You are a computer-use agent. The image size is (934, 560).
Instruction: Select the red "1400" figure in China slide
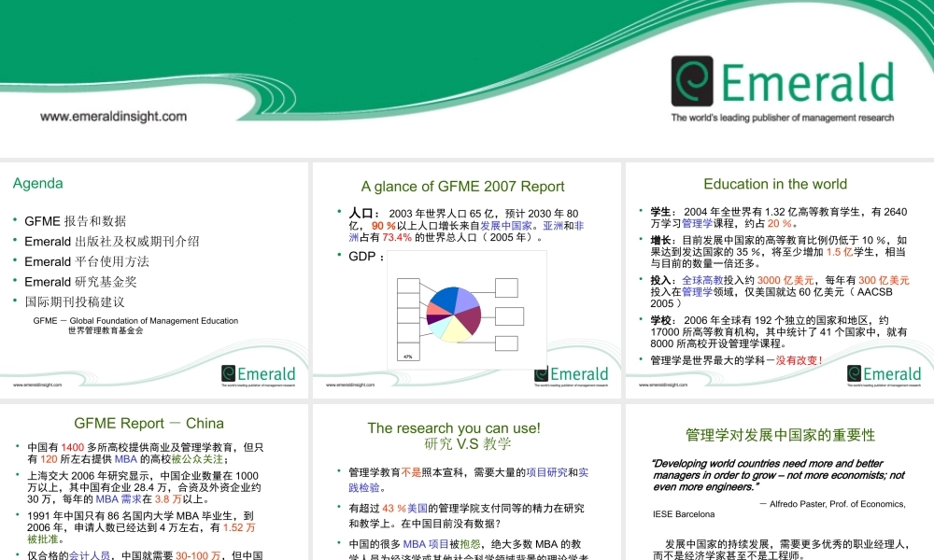pyautogui.click(x=72, y=447)
